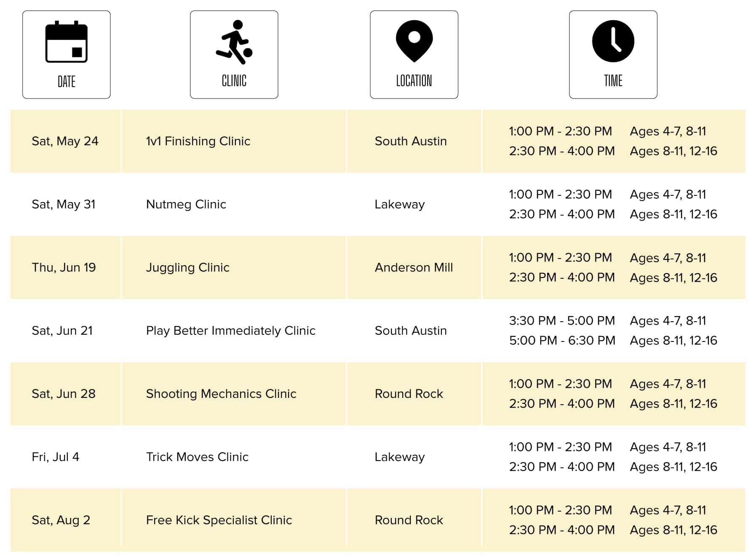Click Round Rock for Jun 28 clinic

409,394
